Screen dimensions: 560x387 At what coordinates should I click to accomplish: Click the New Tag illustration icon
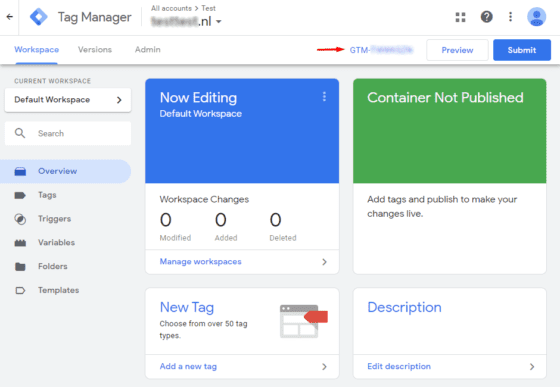[x=303, y=321]
